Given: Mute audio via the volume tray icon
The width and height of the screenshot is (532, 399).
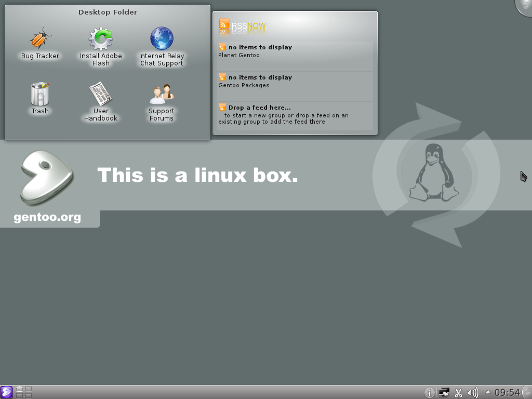Looking at the screenshot, I should point(474,393).
